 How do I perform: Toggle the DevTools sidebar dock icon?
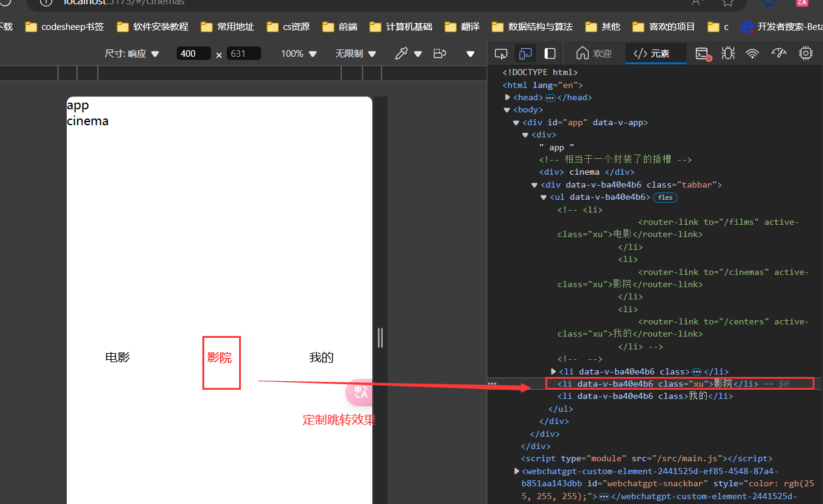click(550, 54)
